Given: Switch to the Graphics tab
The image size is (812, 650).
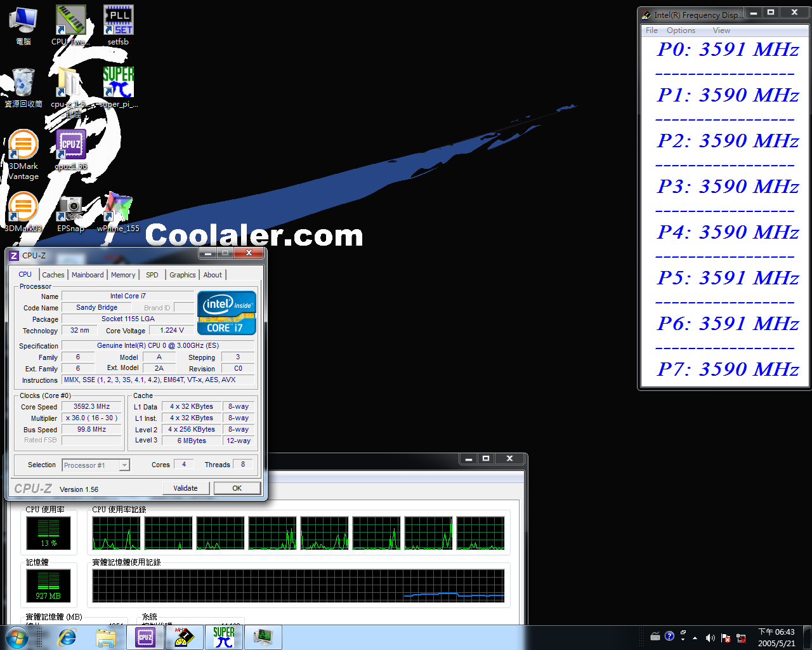Looking at the screenshot, I should click(x=183, y=275).
